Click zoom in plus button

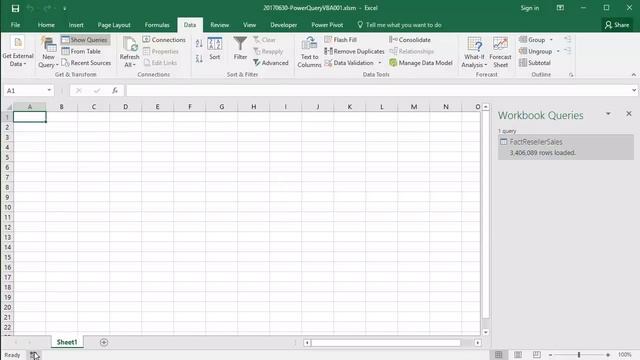coord(608,355)
